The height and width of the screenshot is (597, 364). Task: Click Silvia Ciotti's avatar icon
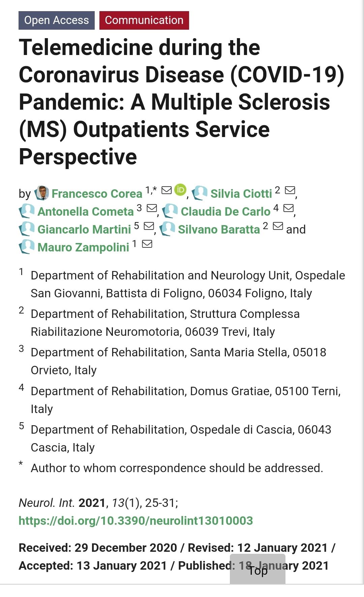pyautogui.click(x=200, y=193)
